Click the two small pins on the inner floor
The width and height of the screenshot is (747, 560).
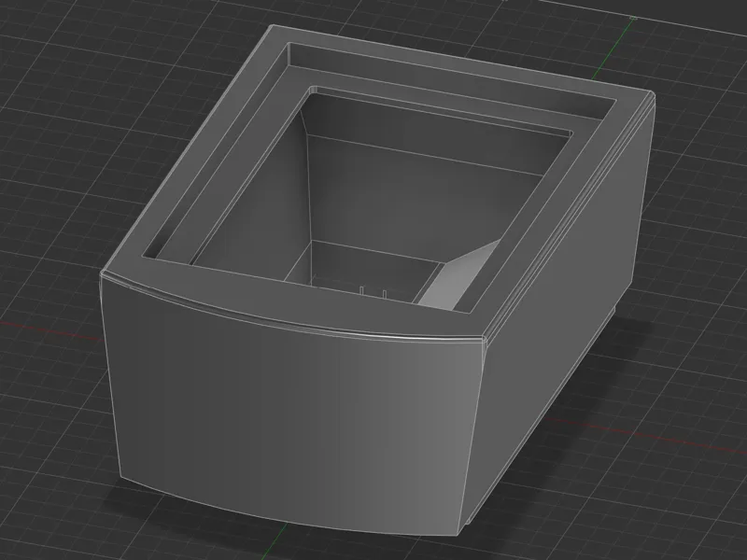(x=373, y=293)
